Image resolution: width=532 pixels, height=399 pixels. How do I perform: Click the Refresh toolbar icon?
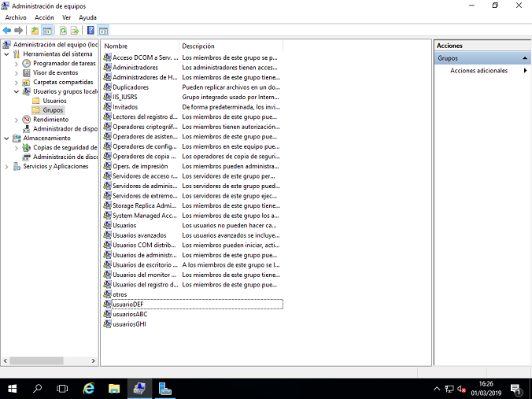pos(62,31)
